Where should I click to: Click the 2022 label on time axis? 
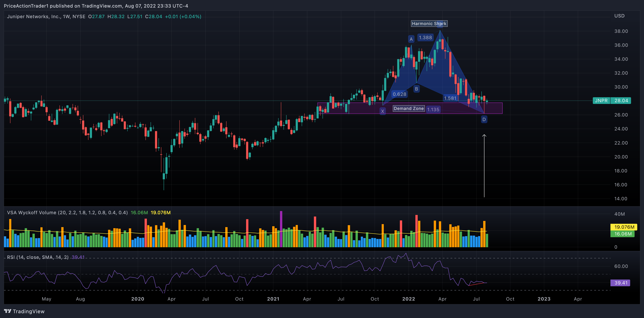pyautogui.click(x=409, y=299)
